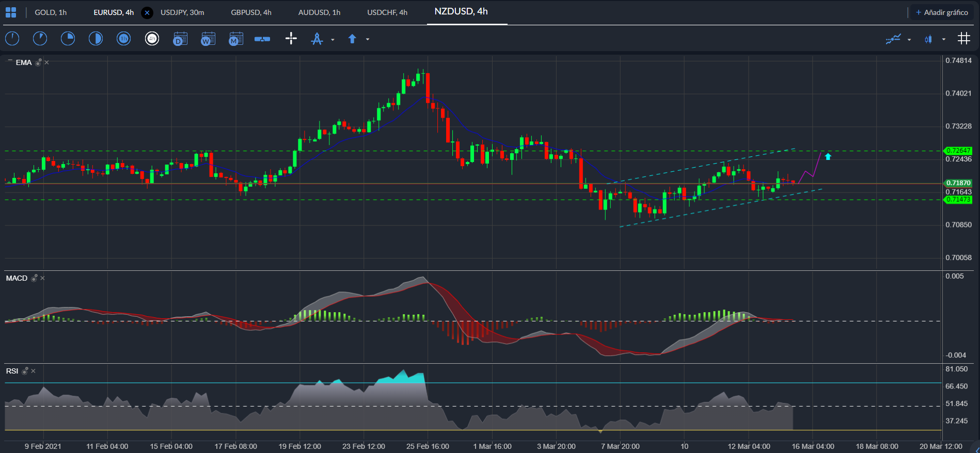Screen dimensions: 980x453
Task: Click the Añadir gráfico button
Action: click(942, 12)
